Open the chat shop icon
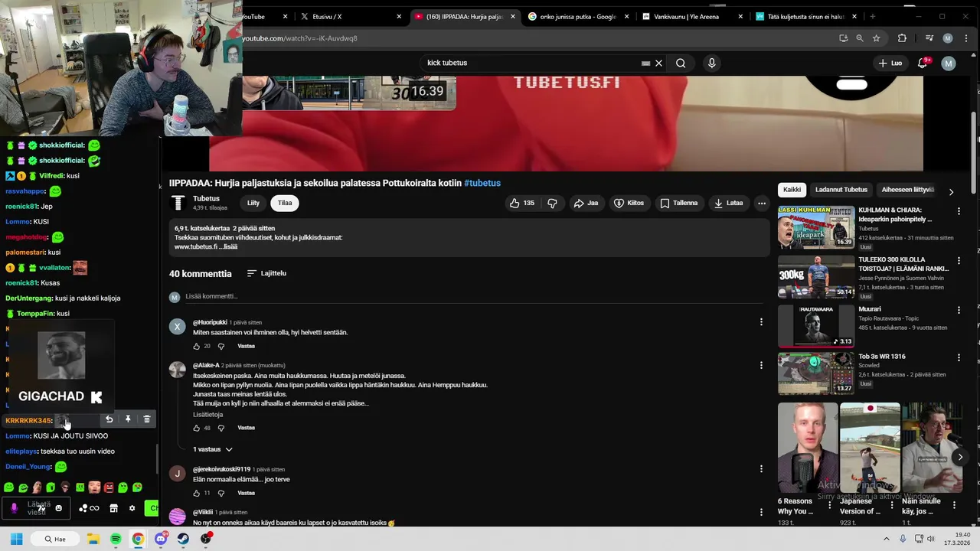The width and height of the screenshot is (980, 551). tap(113, 508)
